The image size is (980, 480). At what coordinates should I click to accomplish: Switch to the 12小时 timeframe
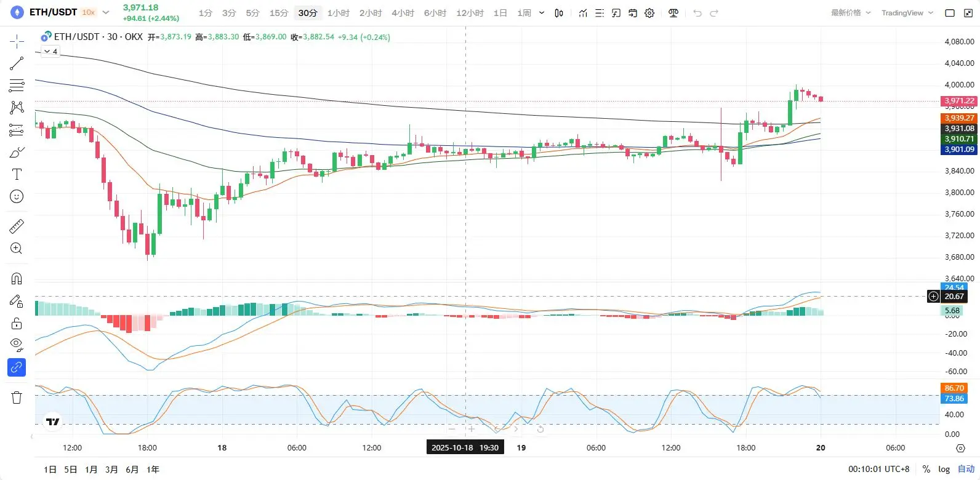pyautogui.click(x=470, y=13)
